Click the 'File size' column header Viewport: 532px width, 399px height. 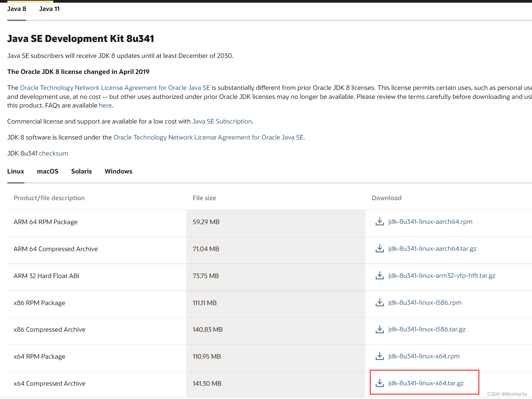point(204,198)
